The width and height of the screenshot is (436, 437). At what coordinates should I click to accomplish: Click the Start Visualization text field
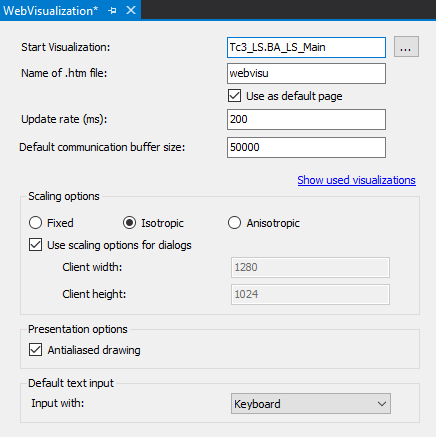tap(306, 47)
